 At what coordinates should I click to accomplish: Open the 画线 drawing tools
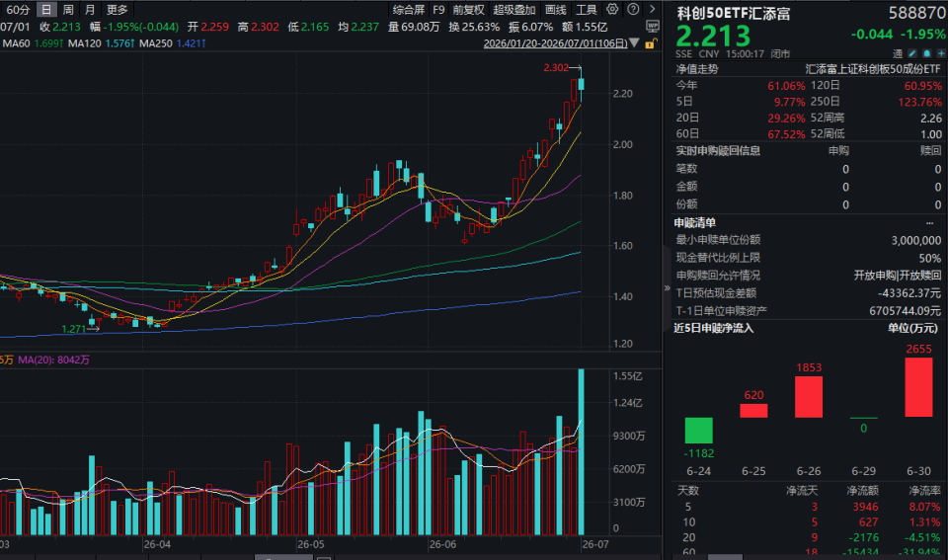click(x=556, y=10)
